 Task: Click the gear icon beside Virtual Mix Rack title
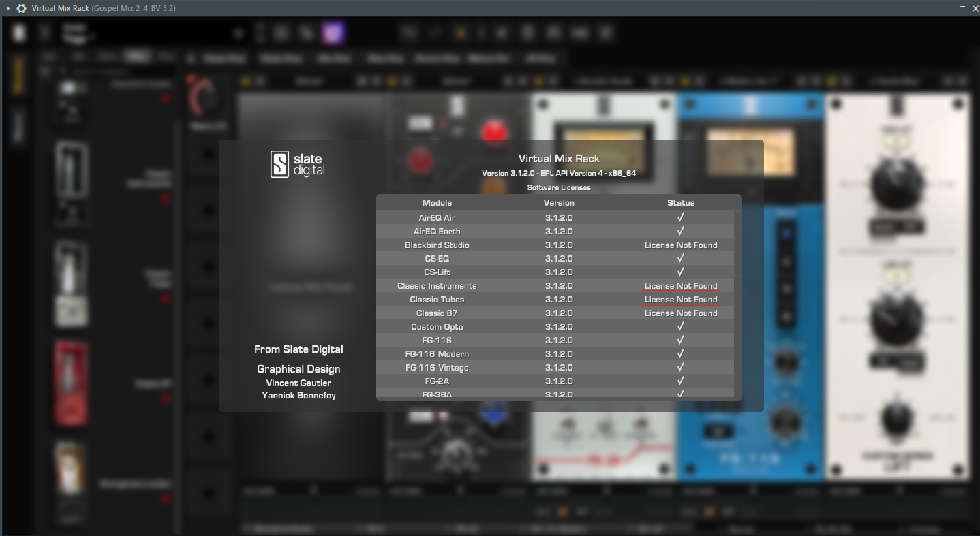[21, 8]
